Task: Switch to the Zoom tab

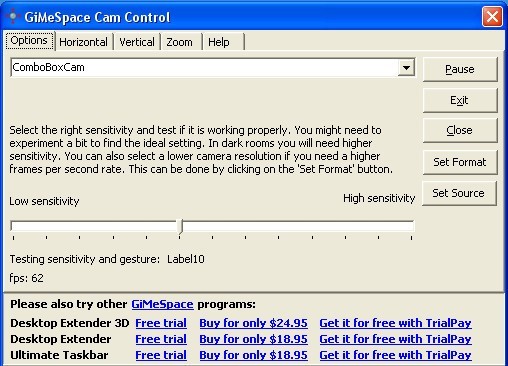Action: tap(180, 42)
